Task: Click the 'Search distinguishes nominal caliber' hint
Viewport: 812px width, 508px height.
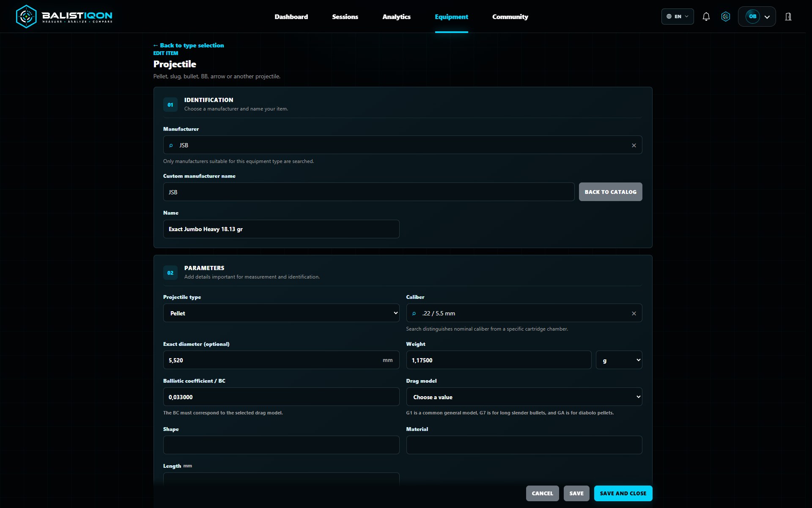Action: pyautogui.click(x=487, y=329)
